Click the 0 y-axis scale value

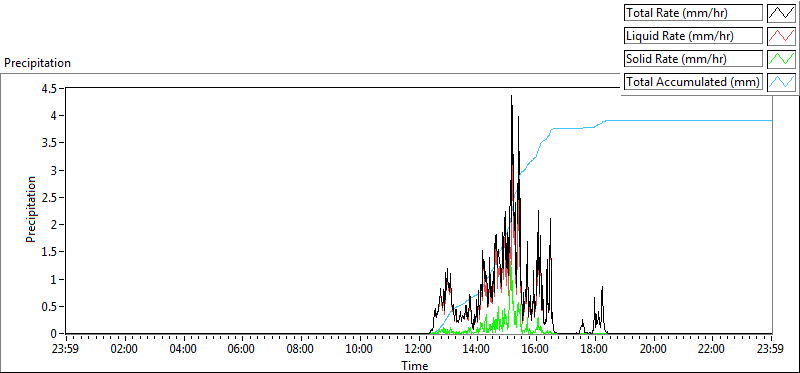(x=54, y=334)
